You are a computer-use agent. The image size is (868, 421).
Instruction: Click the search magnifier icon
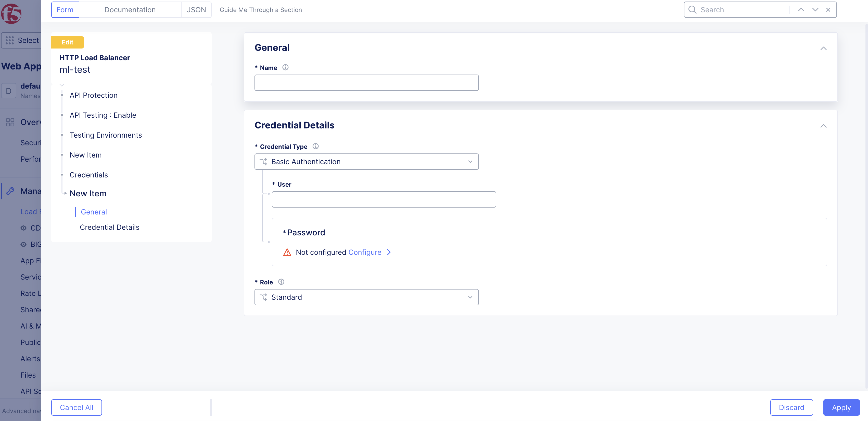(x=692, y=9)
